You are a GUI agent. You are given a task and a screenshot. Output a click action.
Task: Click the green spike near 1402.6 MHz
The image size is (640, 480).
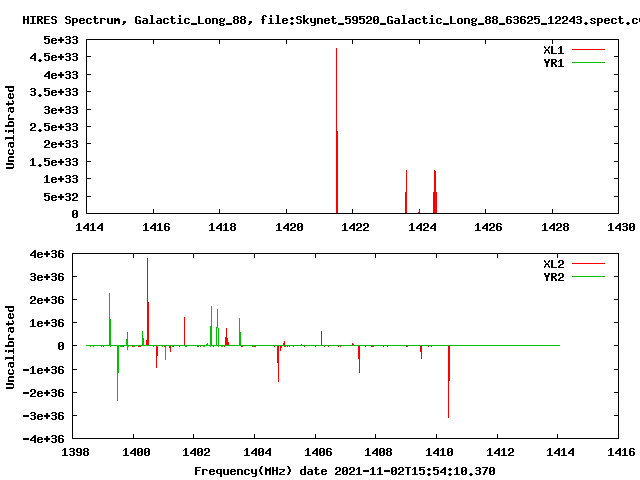click(x=211, y=326)
